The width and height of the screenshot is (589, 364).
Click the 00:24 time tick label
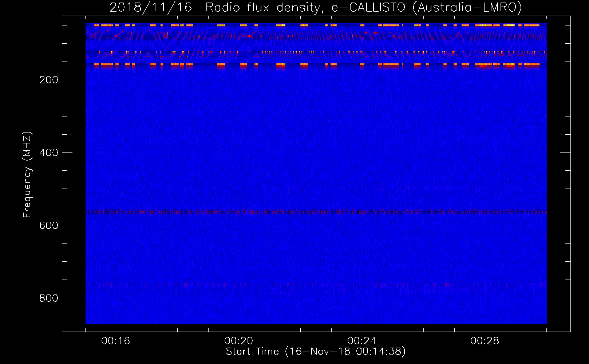tap(362, 341)
